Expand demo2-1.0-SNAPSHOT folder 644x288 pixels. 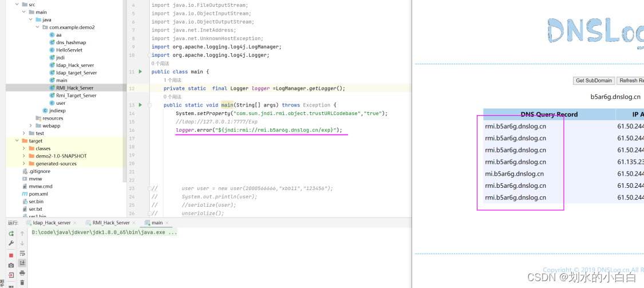(24, 156)
